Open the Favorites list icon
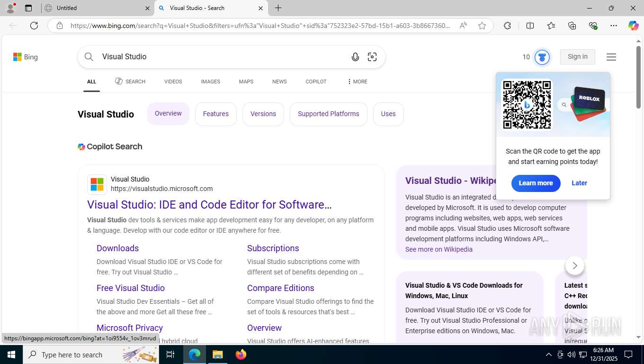The height and width of the screenshot is (364, 644). tap(551, 26)
